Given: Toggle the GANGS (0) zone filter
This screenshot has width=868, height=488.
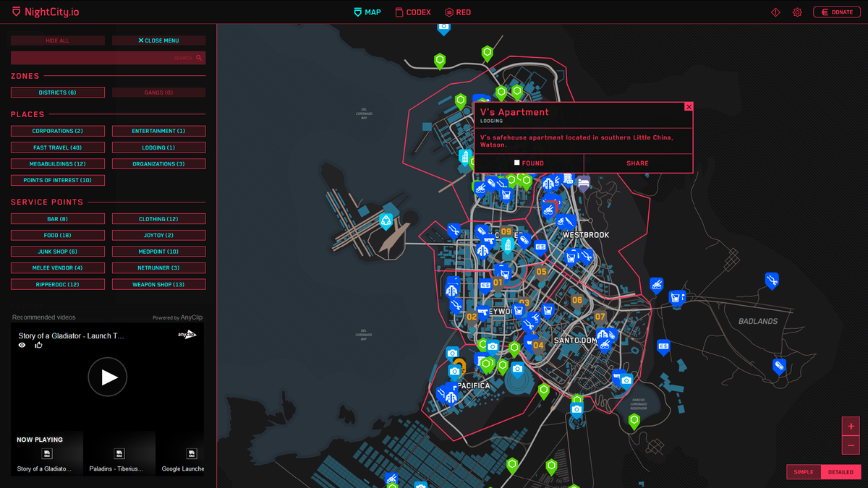Looking at the screenshot, I should [158, 93].
